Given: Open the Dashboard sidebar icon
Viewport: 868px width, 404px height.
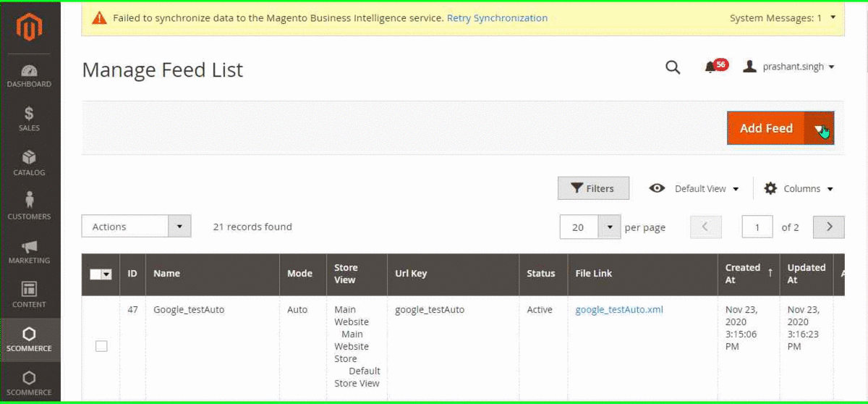Looking at the screenshot, I should pos(30,76).
